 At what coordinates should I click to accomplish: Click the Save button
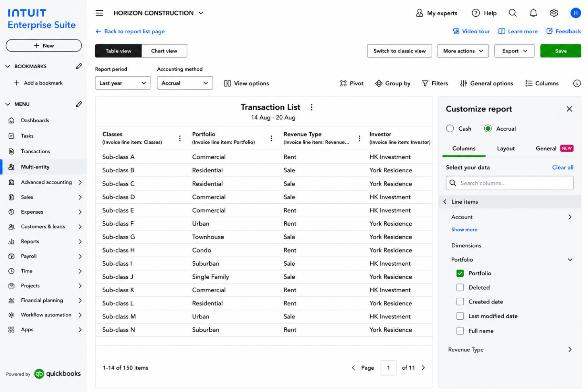tap(560, 51)
